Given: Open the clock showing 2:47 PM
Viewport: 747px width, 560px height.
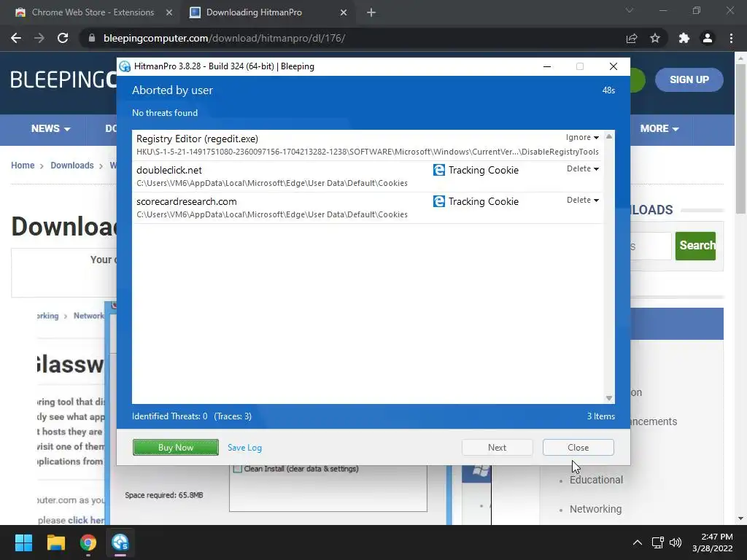Looking at the screenshot, I should (712, 542).
